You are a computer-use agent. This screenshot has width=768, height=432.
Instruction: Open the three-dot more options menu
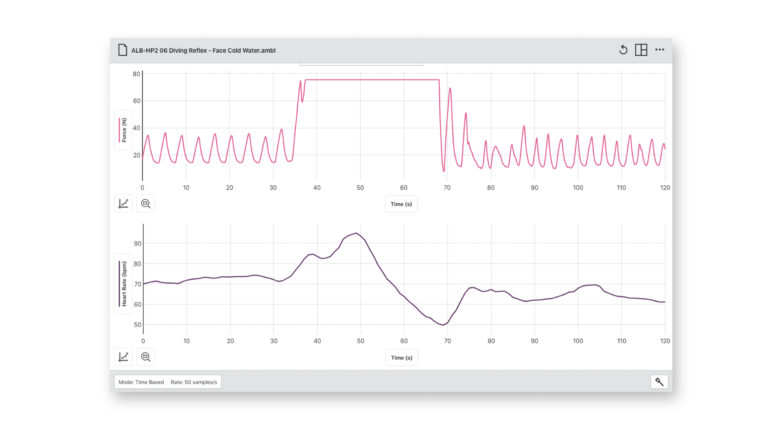click(660, 50)
